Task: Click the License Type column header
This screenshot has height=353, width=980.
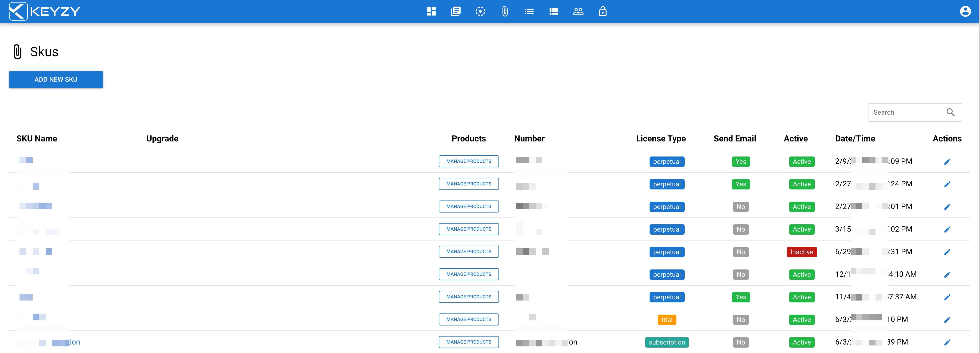Action: coord(660,138)
